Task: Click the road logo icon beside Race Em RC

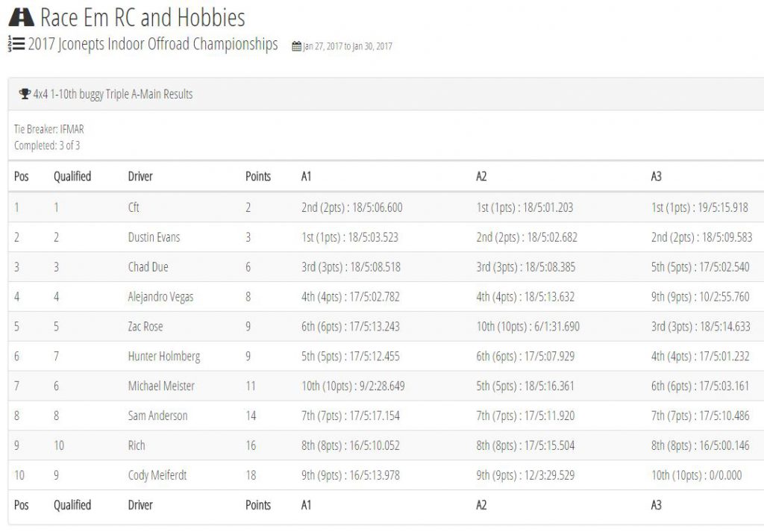Action: [x=22, y=17]
